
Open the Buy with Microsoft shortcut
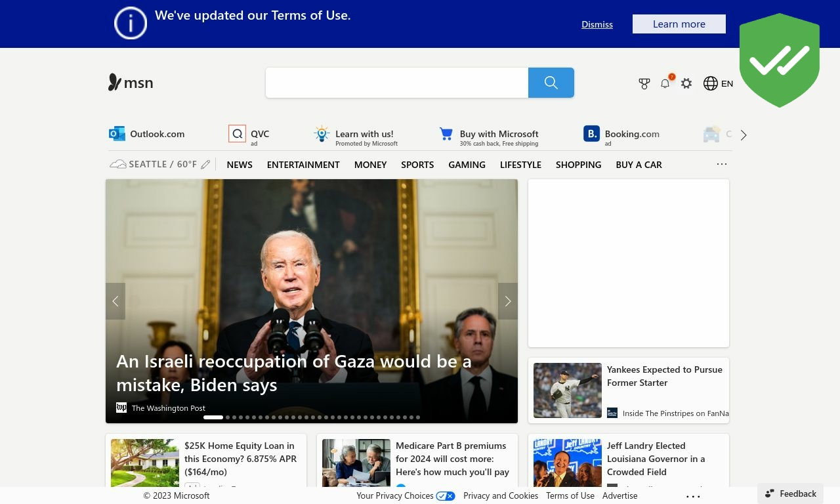pos(489,136)
